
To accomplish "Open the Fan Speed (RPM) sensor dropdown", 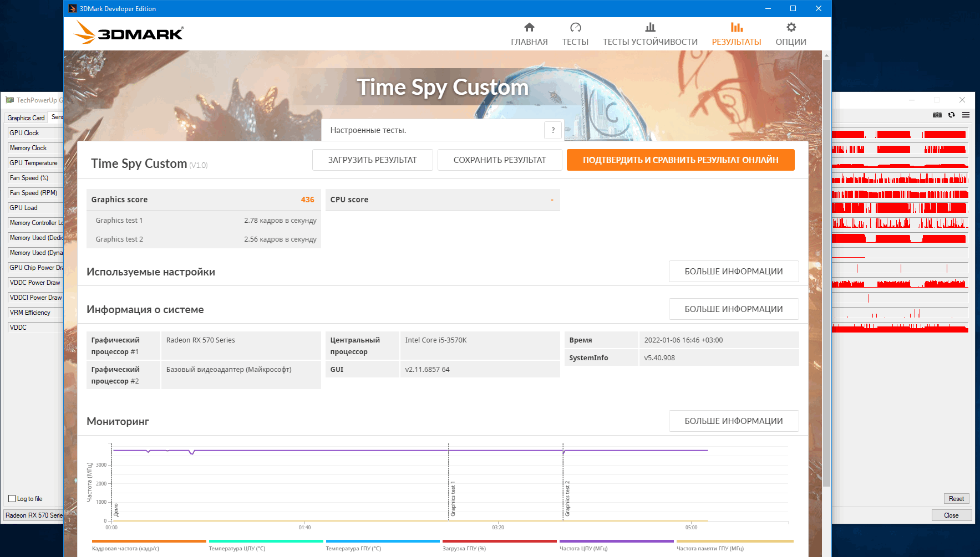I will pos(35,193).
